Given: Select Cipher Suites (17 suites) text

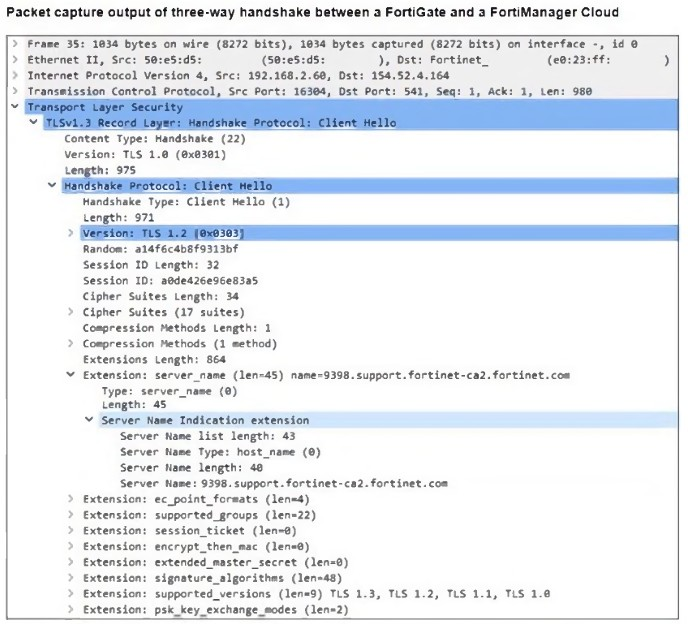Looking at the screenshot, I should 164,312.
